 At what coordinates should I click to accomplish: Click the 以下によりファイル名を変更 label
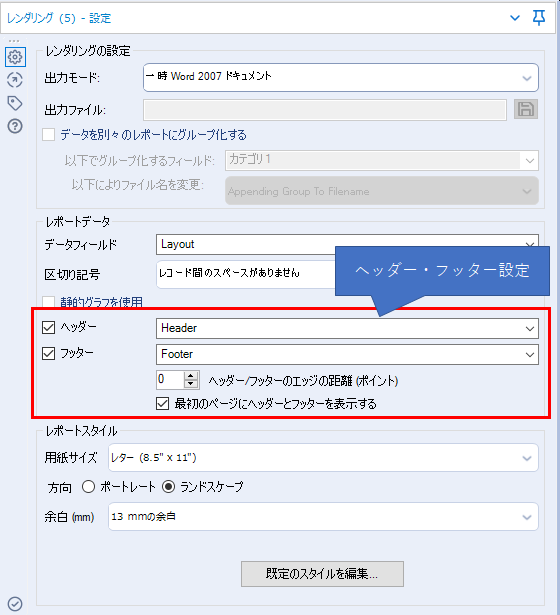coord(137,184)
